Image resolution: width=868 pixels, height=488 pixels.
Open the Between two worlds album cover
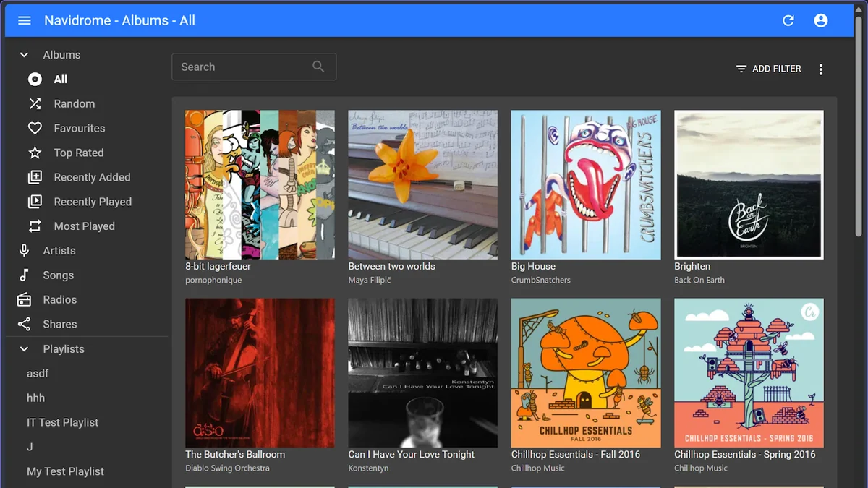tap(422, 184)
